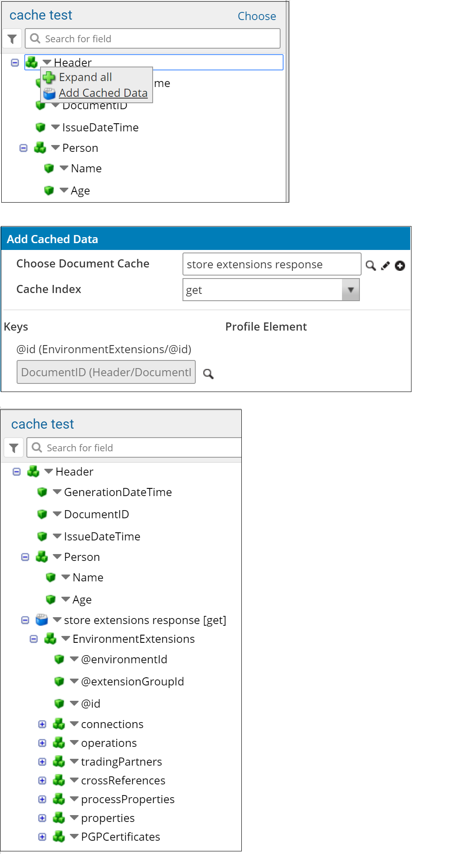Screen dimensions: 449x868
Task: Expand the connections node
Action: 42,724
